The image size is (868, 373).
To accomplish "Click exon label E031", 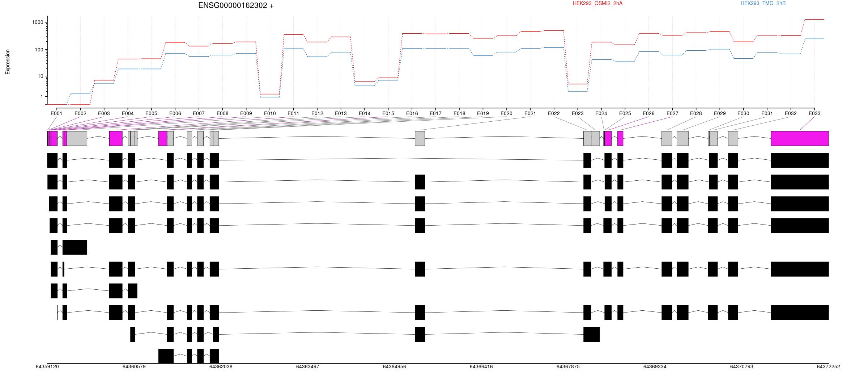I will pyautogui.click(x=767, y=113).
